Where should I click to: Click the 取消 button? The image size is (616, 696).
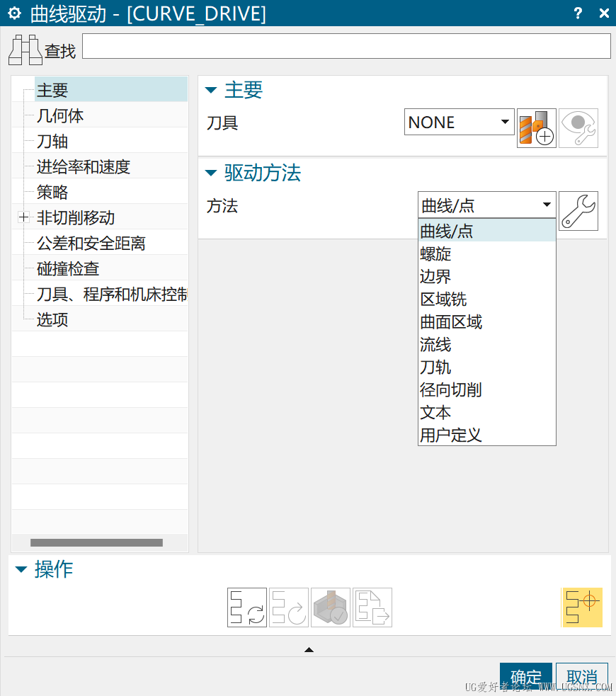tap(581, 676)
